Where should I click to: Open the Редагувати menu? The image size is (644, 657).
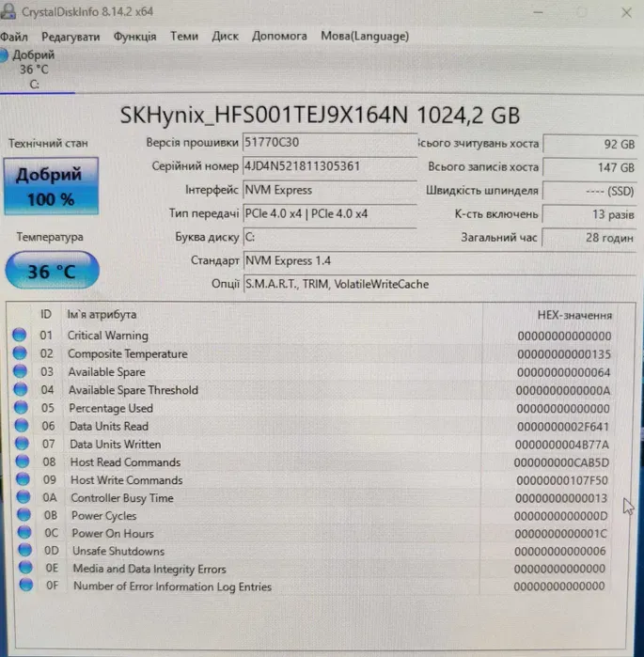[x=71, y=37]
